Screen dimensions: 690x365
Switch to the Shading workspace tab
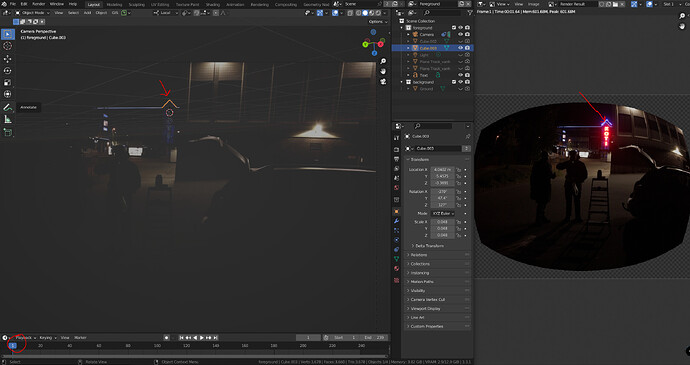click(213, 4)
